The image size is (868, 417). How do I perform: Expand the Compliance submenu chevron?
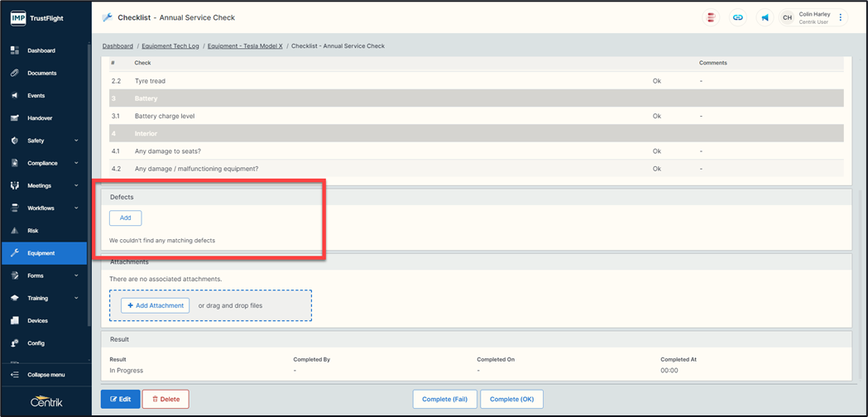click(x=76, y=163)
